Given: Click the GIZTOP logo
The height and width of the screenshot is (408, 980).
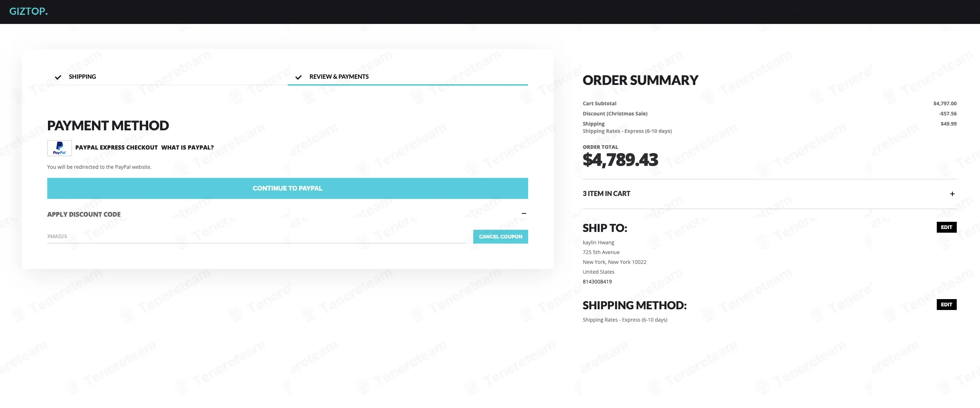Looking at the screenshot, I should pyautogui.click(x=29, y=11).
